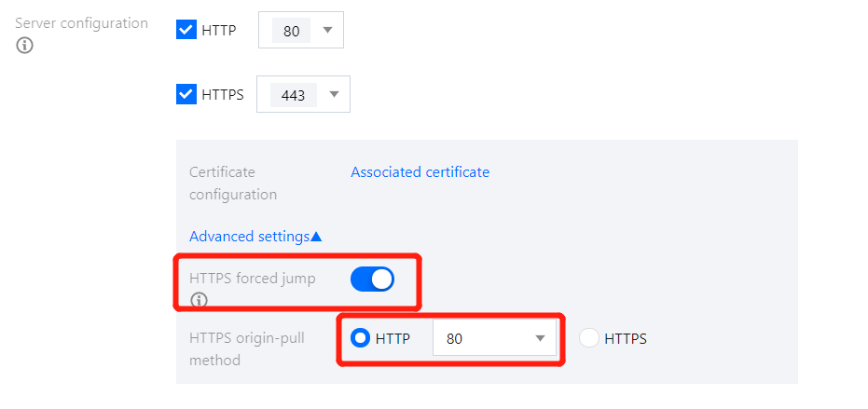Click the HTTP text beside the top checkbox

(218, 31)
